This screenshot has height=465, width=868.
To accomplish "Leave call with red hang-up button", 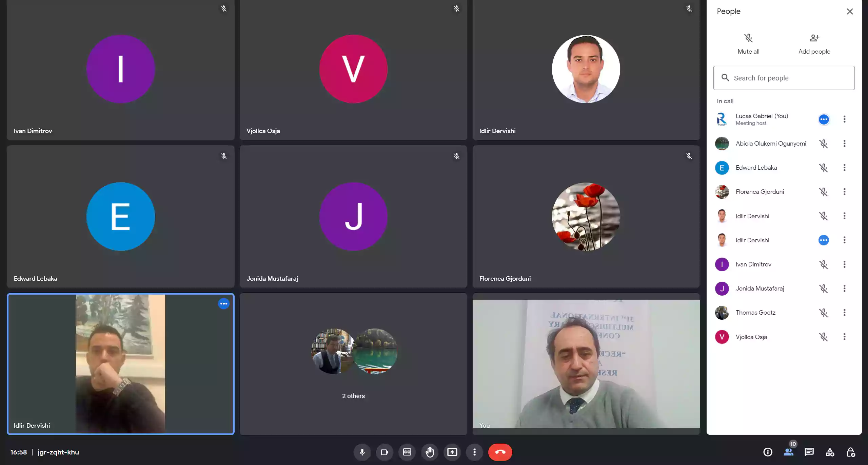I will (x=500, y=452).
